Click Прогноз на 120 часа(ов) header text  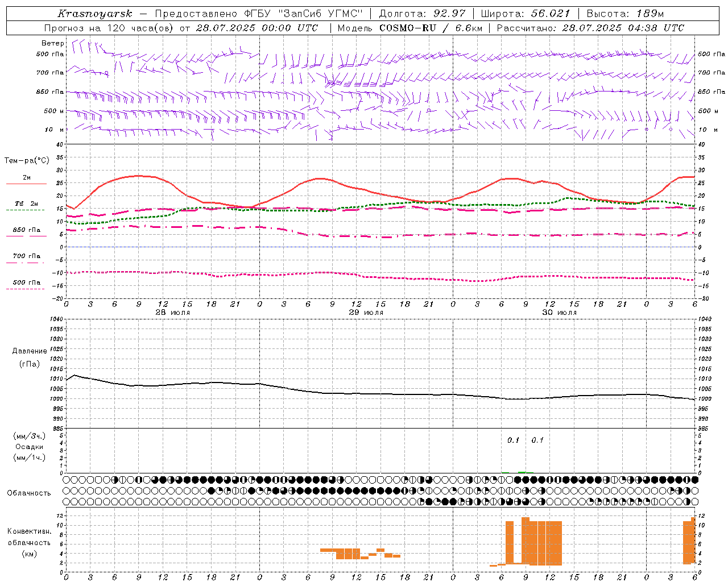coord(109,28)
